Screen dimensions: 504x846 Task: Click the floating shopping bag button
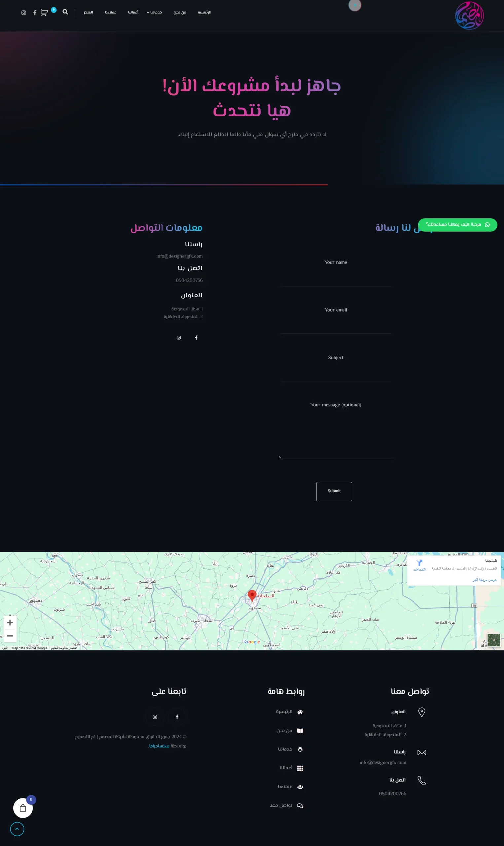pyautogui.click(x=23, y=808)
